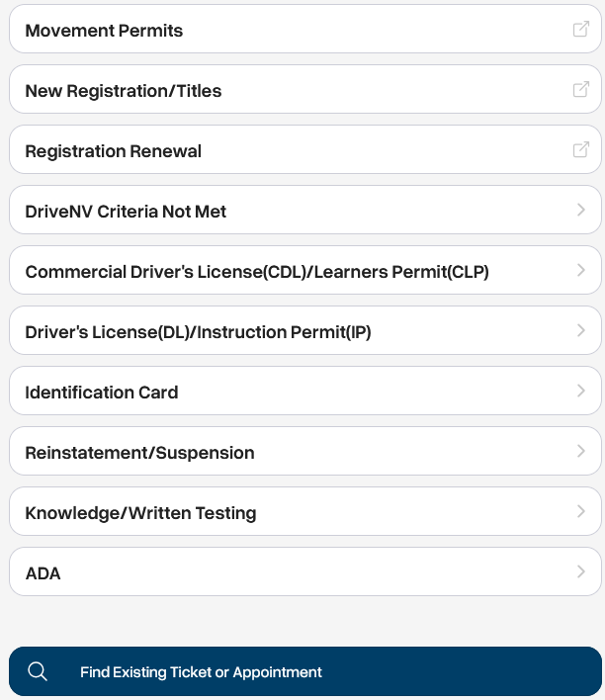Select New Registration/Titles option
The image size is (605, 700).
click(x=124, y=91)
